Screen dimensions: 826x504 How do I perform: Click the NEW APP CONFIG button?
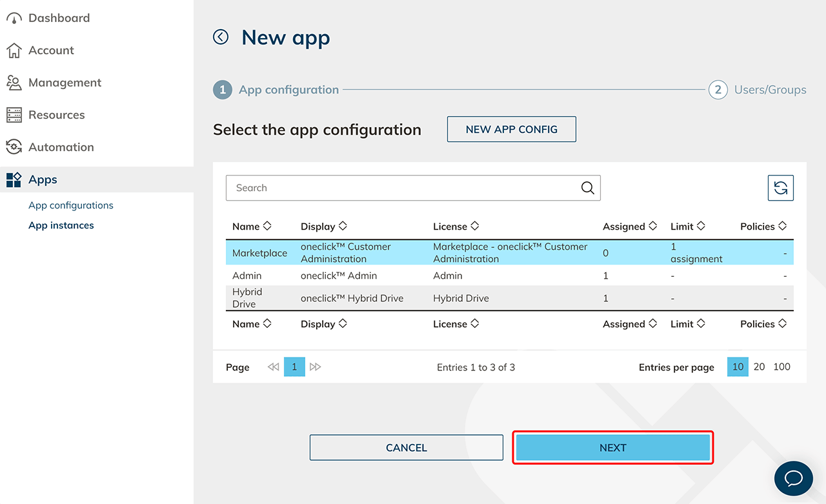511,129
